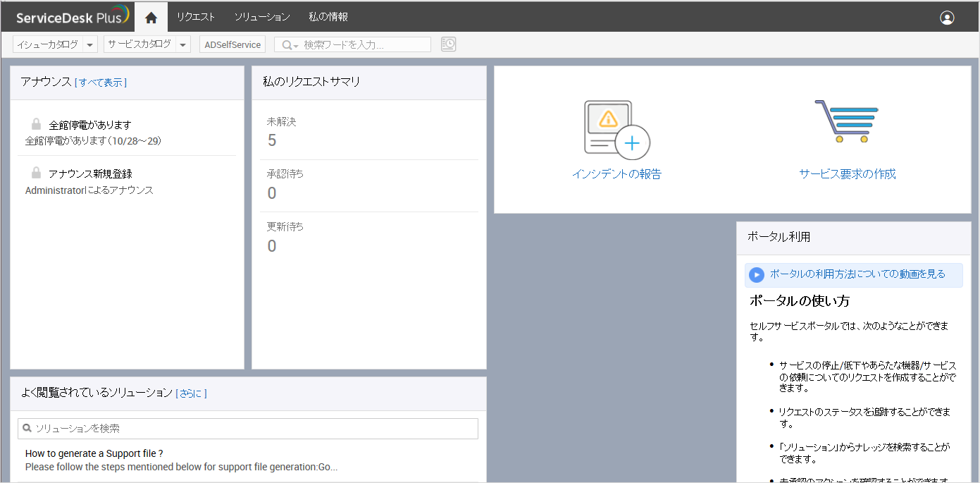Open the 私の情報 tab
980x483 pixels.
(328, 17)
